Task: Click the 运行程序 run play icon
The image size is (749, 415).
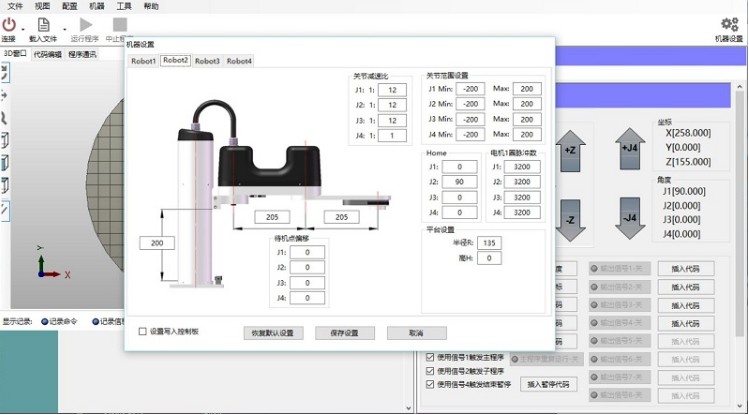Action: 86,24
